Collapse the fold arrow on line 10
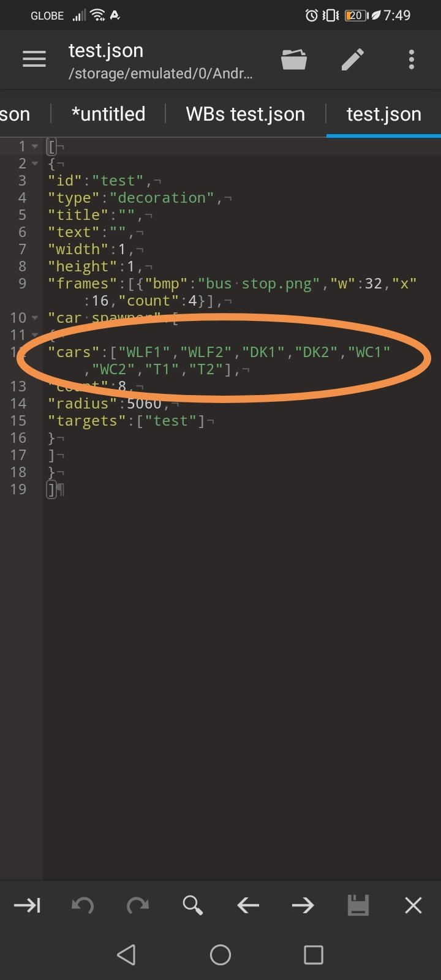441x980 pixels. point(35,318)
